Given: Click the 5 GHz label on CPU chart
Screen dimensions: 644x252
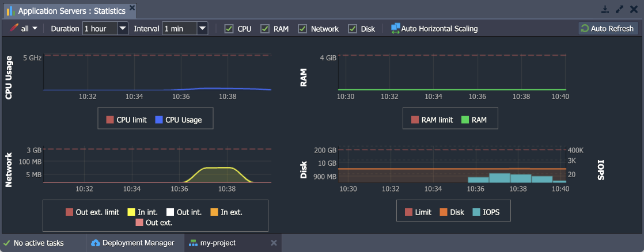Looking at the screenshot, I should 32,58.
